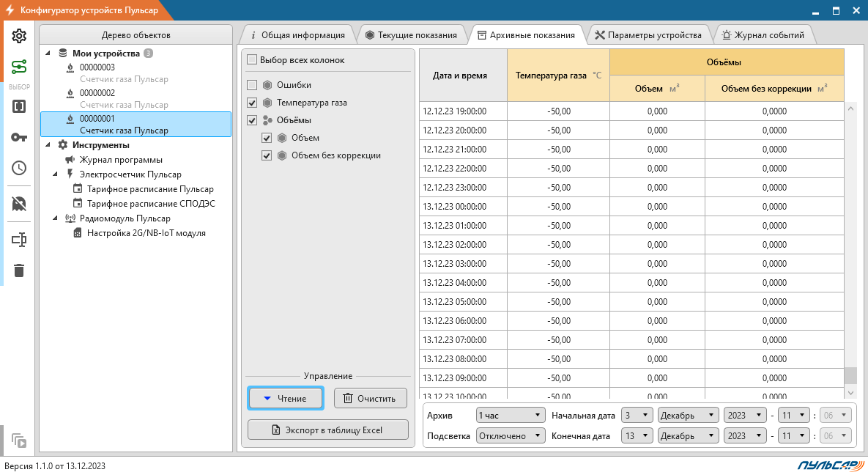This screenshot has width=868, height=475.
Task: Click the square brackets sidebar icon
Action: pos(19,106)
